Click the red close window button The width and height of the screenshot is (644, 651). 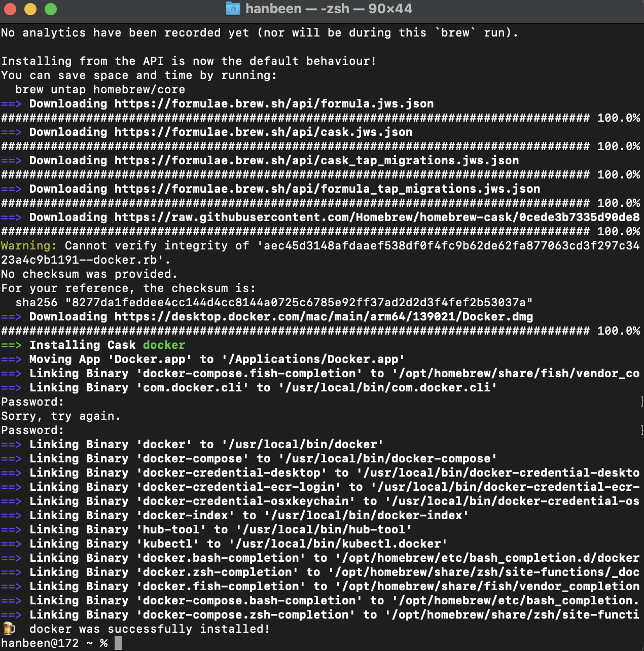(10, 9)
